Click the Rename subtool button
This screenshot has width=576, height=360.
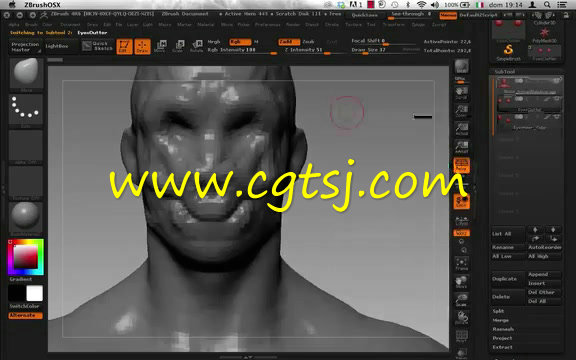pyautogui.click(x=508, y=247)
